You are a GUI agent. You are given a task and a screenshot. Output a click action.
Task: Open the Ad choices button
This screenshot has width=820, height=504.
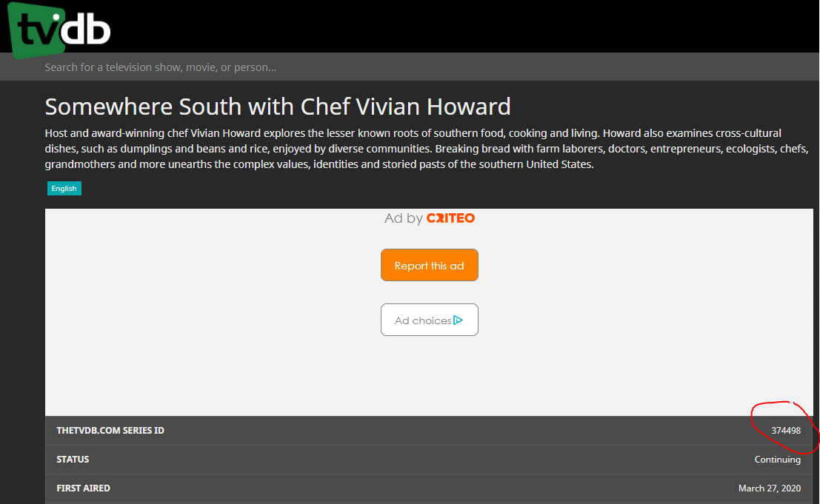[429, 320]
